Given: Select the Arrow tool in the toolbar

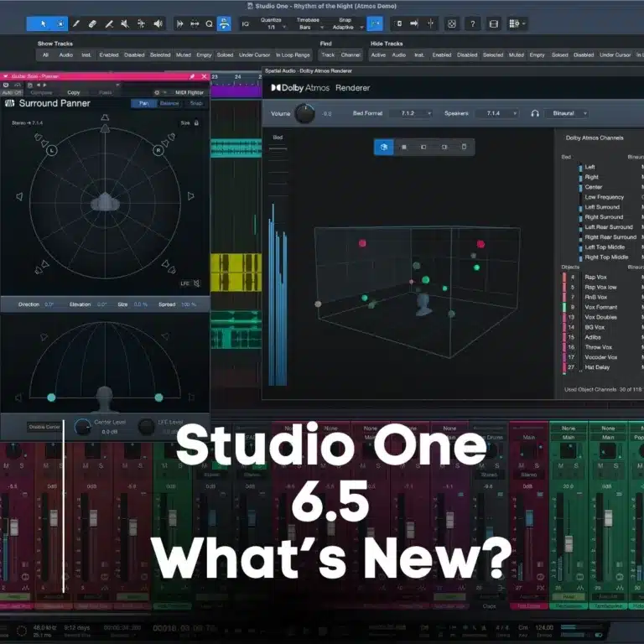Looking at the screenshot, I should coord(43,23).
